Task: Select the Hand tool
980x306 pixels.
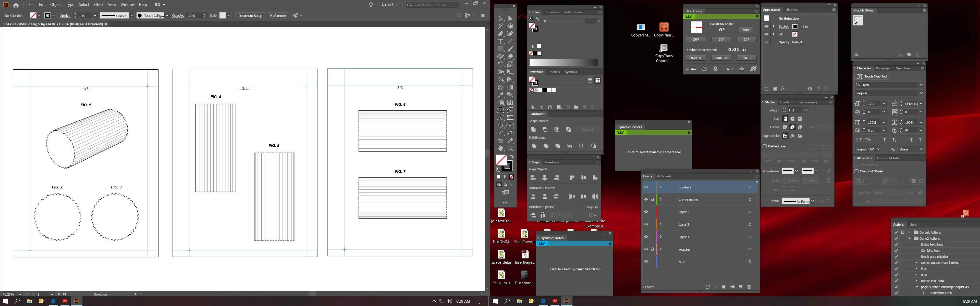Action: [x=501, y=148]
